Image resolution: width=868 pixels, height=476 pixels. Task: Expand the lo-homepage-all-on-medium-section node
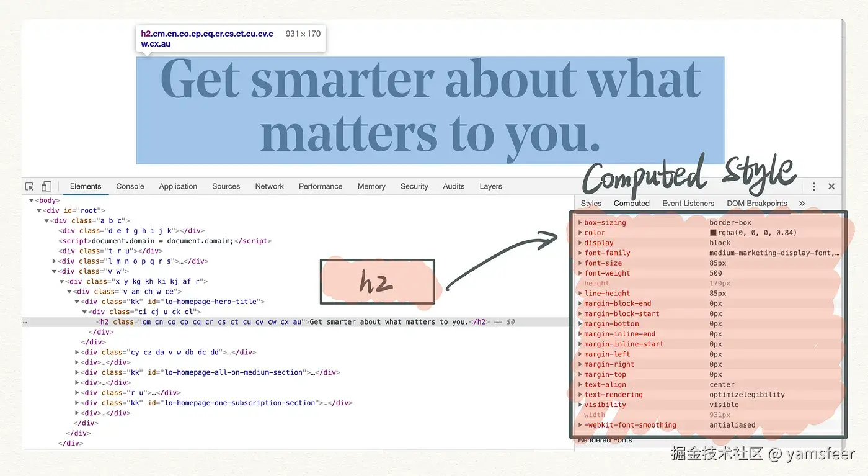77,373
